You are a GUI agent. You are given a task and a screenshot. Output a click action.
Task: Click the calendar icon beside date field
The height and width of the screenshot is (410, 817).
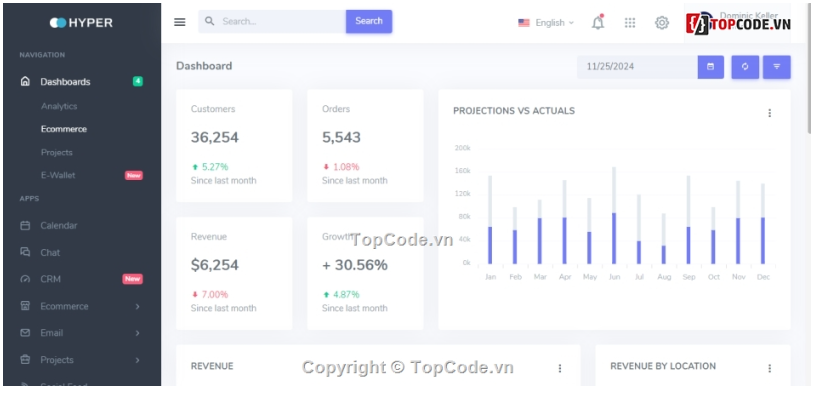pyautogui.click(x=711, y=67)
